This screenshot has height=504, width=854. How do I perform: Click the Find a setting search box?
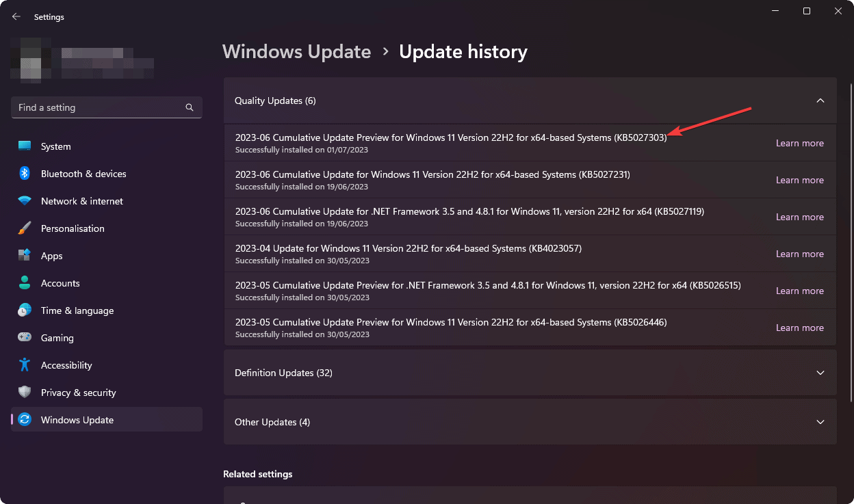coord(96,107)
